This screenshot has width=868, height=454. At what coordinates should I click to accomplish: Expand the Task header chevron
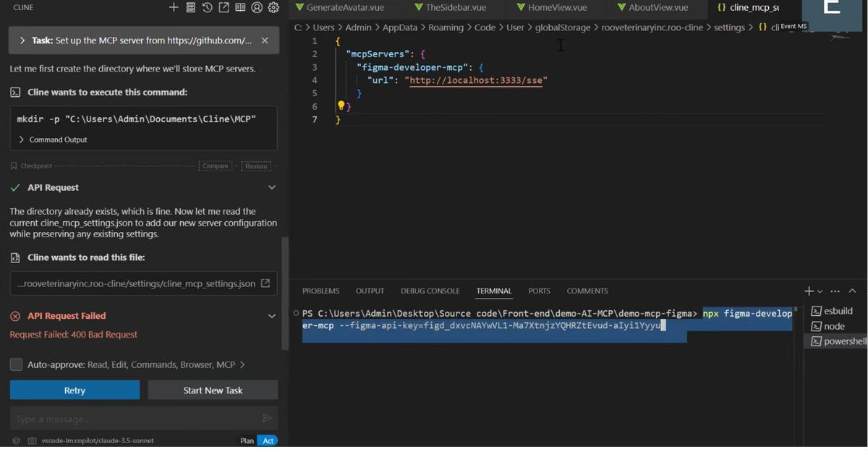tap(22, 40)
